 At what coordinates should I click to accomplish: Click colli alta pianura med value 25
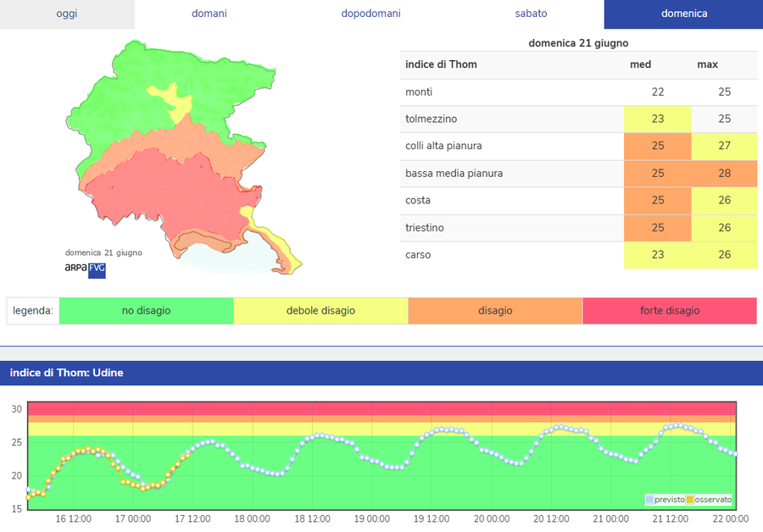coord(657,146)
